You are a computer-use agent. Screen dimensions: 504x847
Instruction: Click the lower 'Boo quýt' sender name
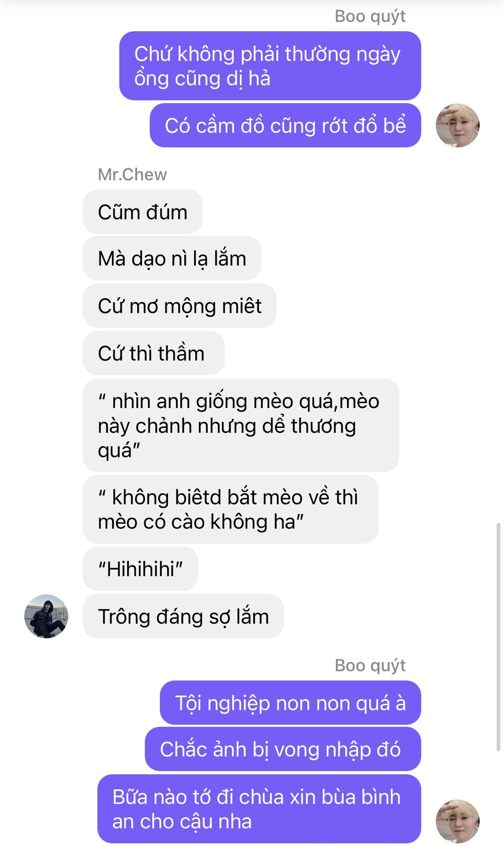370,665
